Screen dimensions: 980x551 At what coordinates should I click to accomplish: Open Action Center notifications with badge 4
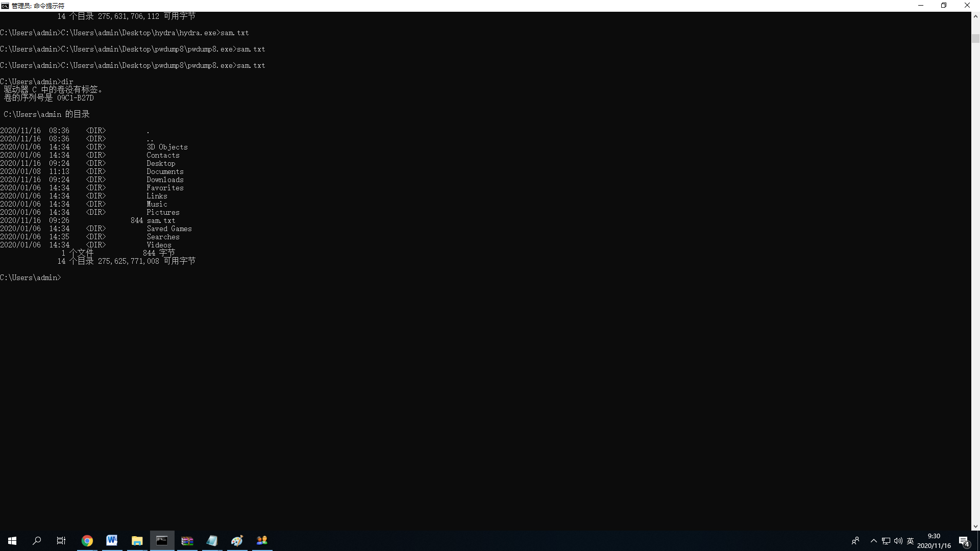(x=964, y=541)
